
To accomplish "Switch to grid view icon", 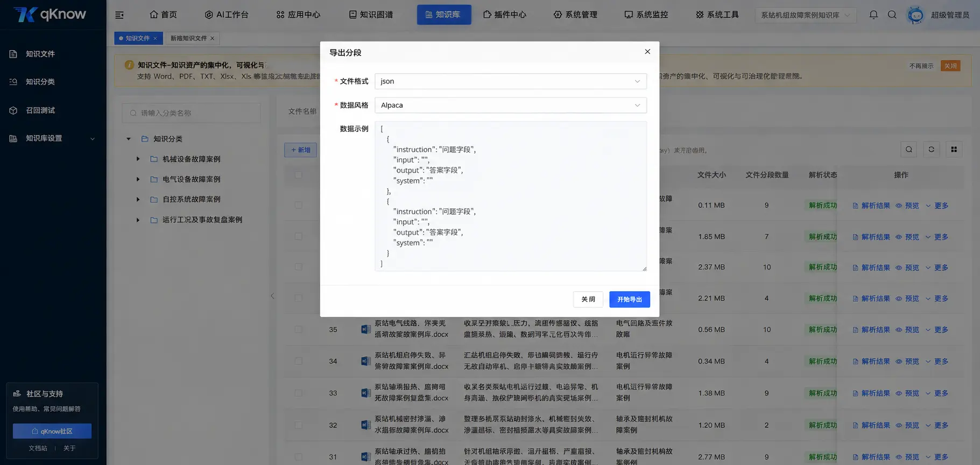I will (954, 150).
